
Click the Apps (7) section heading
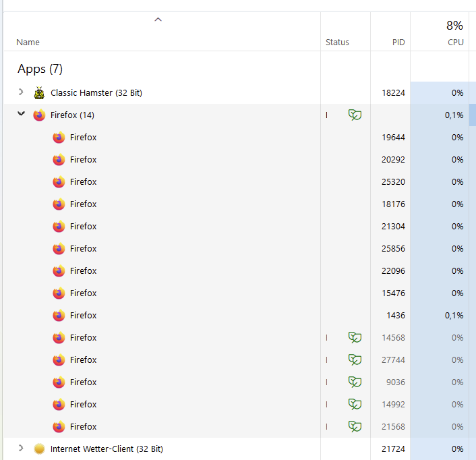click(x=40, y=69)
